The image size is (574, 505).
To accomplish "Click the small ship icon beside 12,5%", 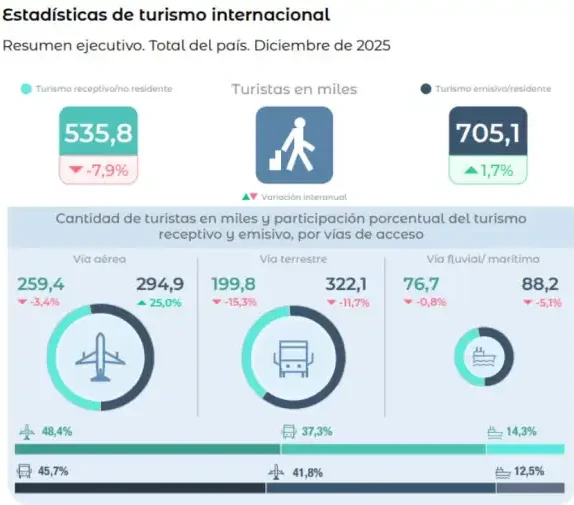I will coord(503,472).
